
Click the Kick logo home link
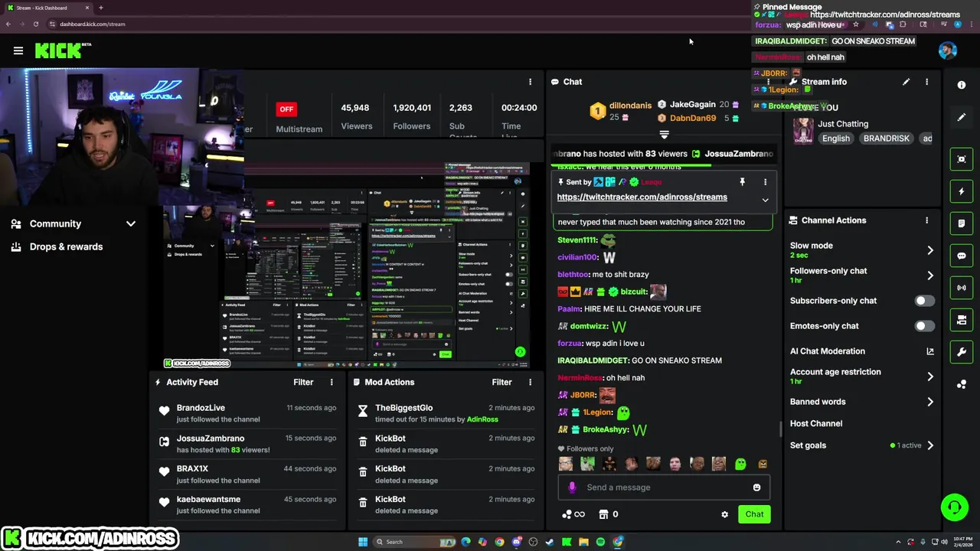point(61,51)
